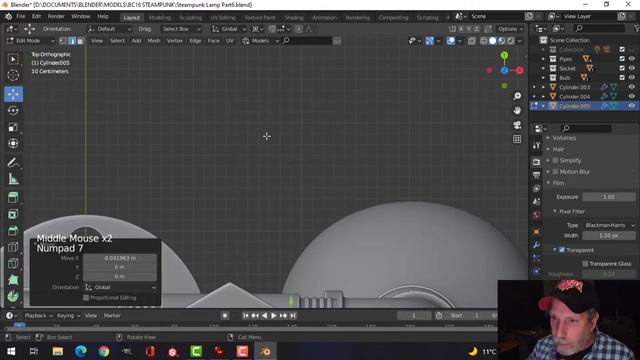Open the Edit Mode dropdown
The image size is (640, 360).
pos(30,41)
